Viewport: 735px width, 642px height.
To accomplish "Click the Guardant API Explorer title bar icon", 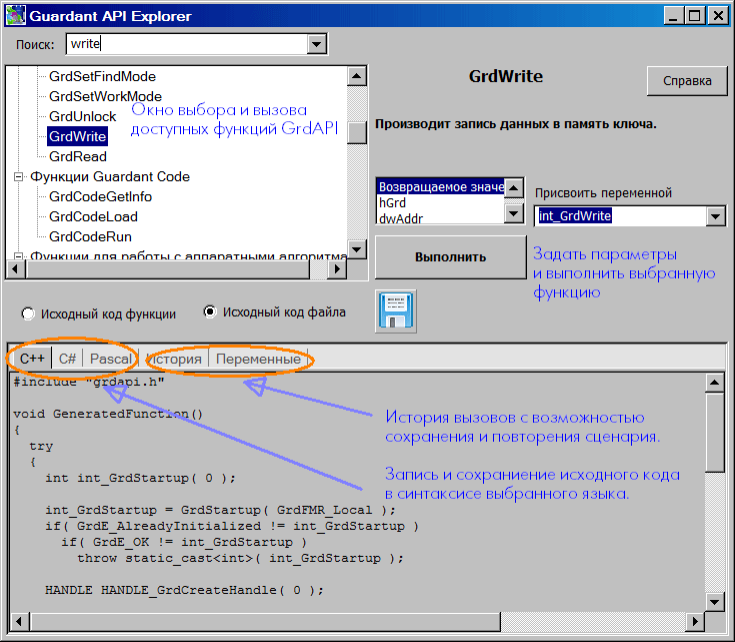I will point(15,16).
